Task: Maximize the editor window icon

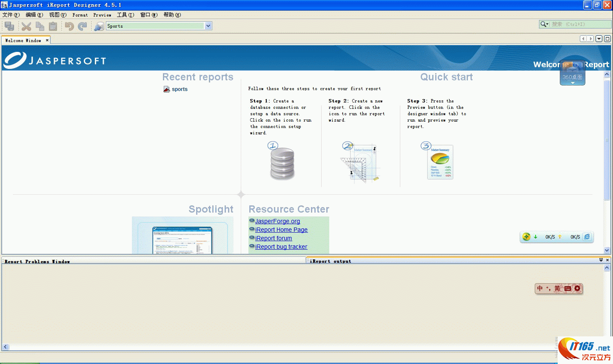Action: pos(607,39)
